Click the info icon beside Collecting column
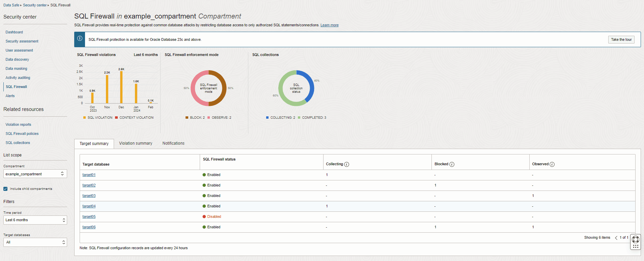 (x=346, y=165)
